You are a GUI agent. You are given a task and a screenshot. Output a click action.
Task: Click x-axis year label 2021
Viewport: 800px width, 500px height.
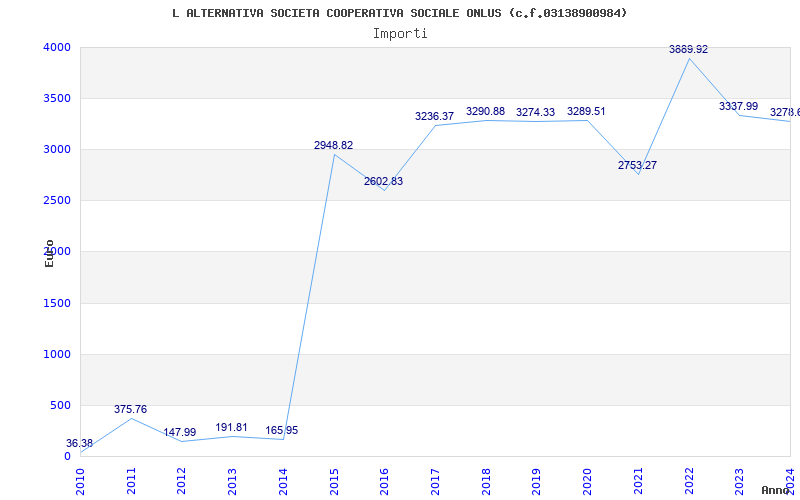pyautogui.click(x=638, y=481)
